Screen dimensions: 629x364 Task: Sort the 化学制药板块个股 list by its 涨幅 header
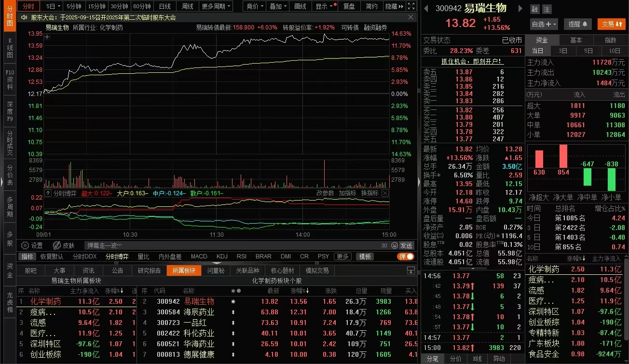tap(300, 291)
